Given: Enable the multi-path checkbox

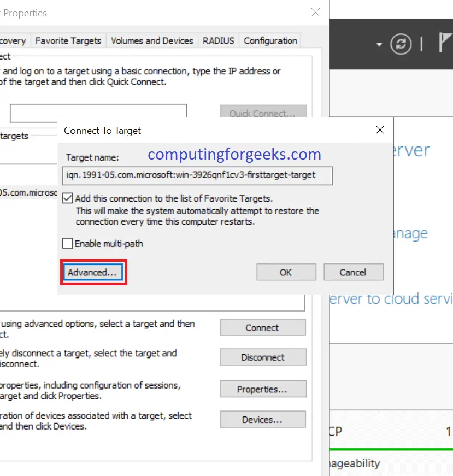Looking at the screenshot, I should tap(67, 243).
